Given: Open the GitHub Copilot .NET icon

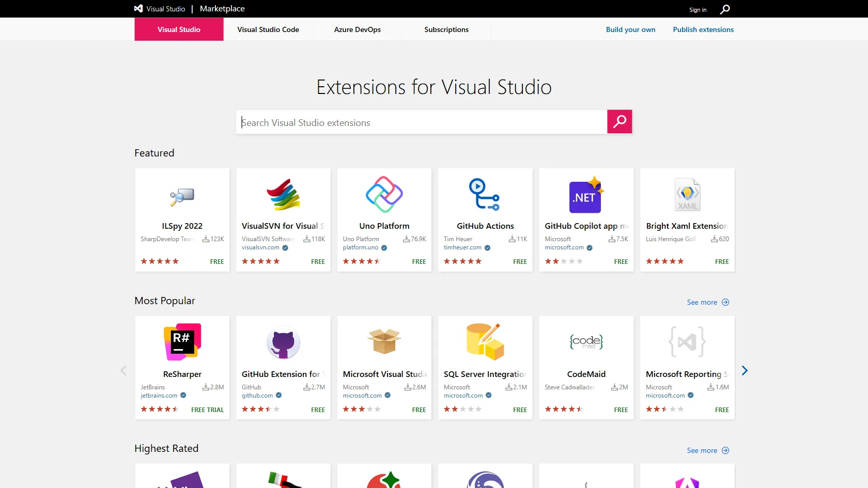Looking at the screenshot, I should point(586,195).
